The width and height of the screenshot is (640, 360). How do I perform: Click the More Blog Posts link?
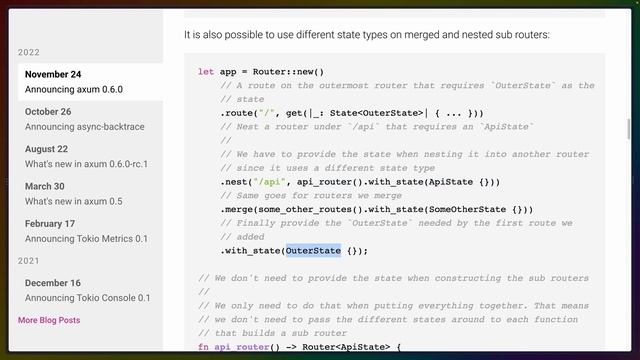[49, 320]
